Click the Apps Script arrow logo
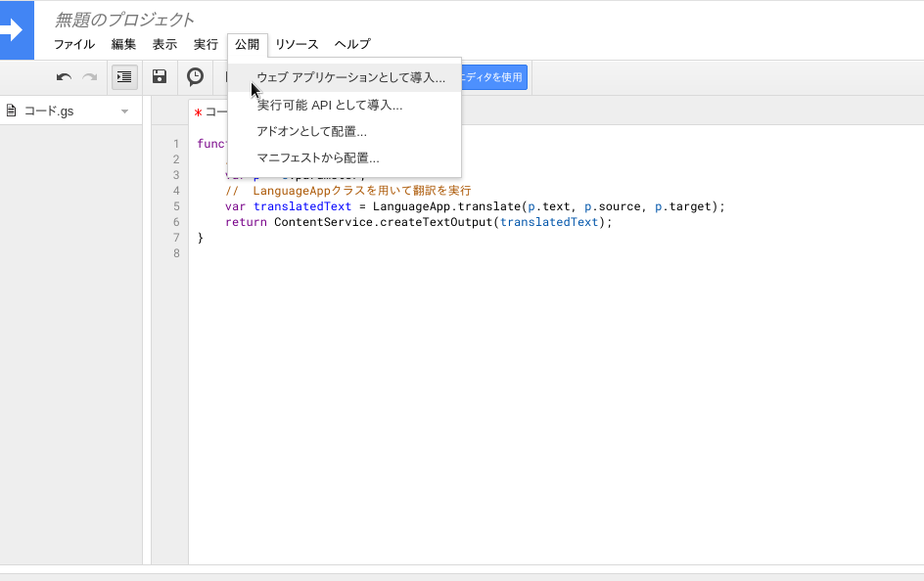The height and width of the screenshot is (581, 924). pos(15,29)
